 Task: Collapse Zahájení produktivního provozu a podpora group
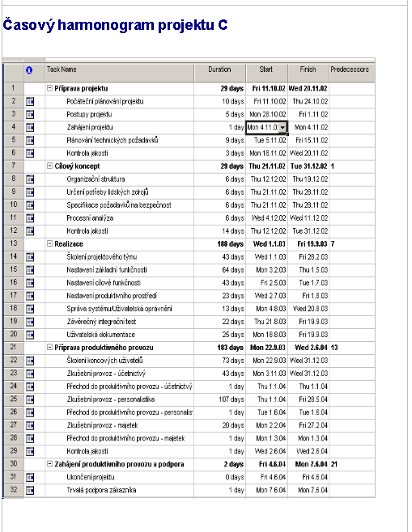[49, 464]
